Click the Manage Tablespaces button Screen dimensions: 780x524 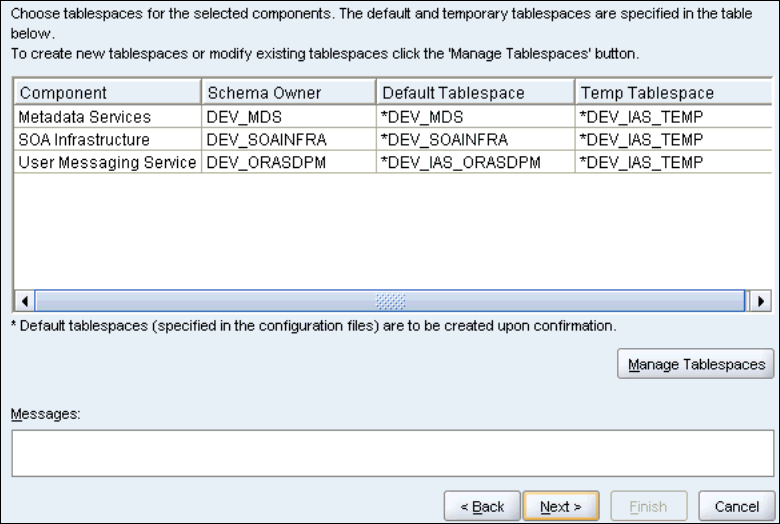click(x=696, y=365)
